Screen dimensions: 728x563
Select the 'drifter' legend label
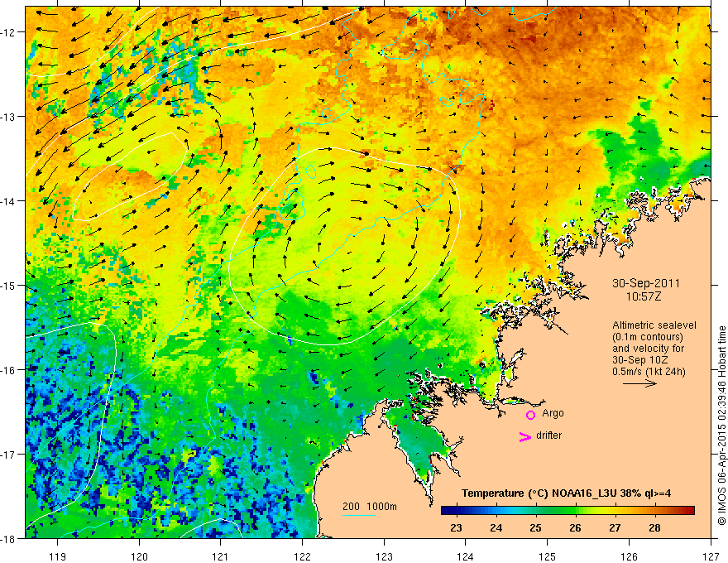click(548, 435)
